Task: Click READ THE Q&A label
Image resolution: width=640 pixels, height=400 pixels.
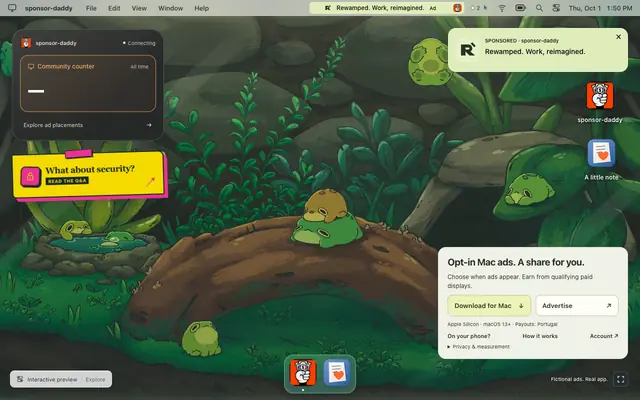Action: coord(67,181)
